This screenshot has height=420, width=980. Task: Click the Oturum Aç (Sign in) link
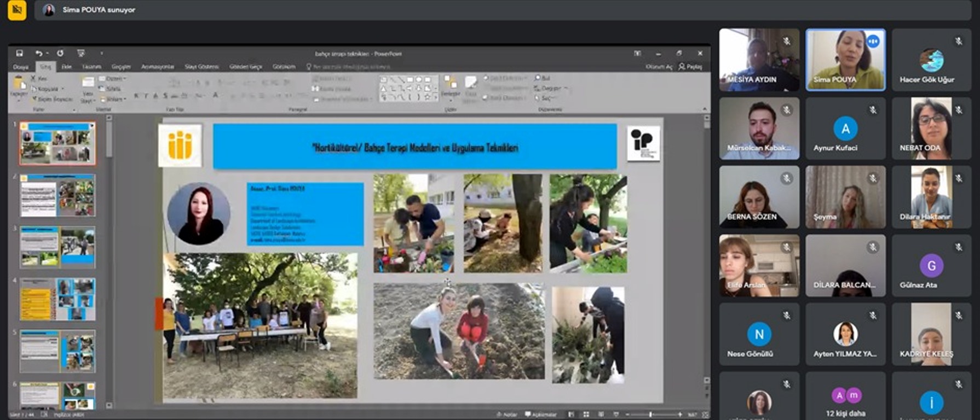[x=659, y=67]
